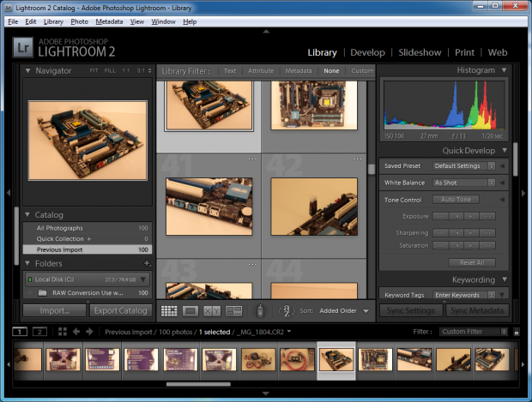Click the Enter Keywords field
The height and width of the screenshot is (402, 532).
[x=464, y=295]
